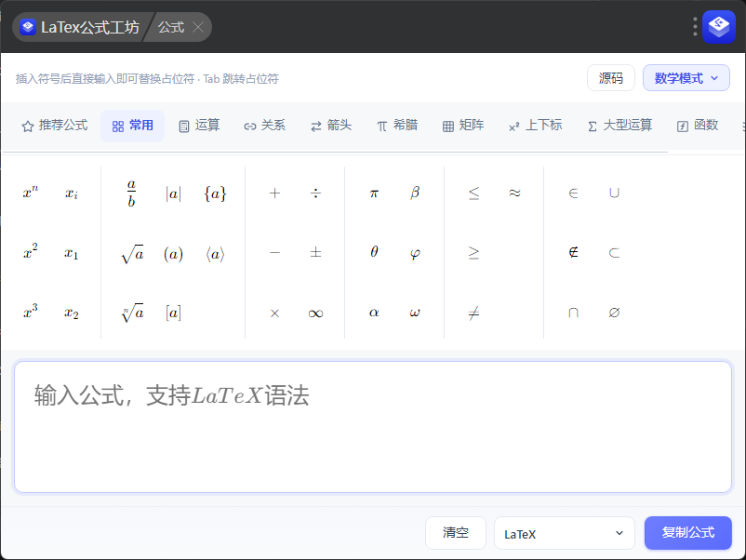Insert the empty set symbol

614,313
